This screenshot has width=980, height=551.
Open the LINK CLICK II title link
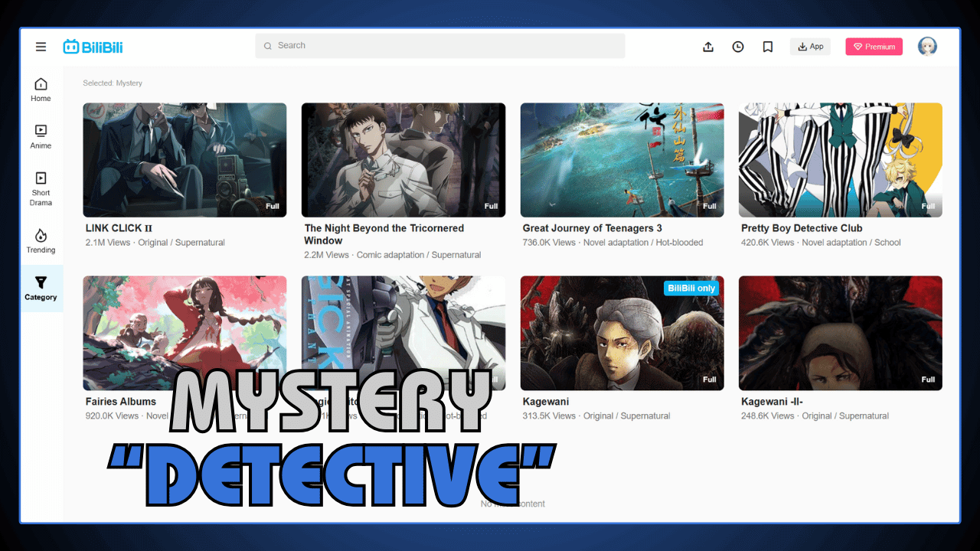119,227
